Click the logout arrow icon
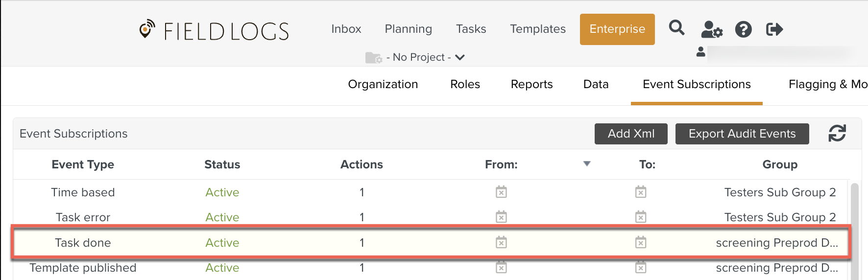 pyautogui.click(x=774, y=29)
